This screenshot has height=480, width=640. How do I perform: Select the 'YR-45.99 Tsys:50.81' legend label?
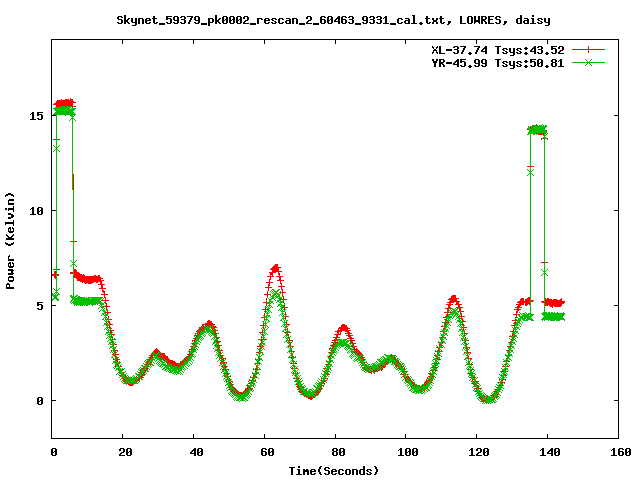[498, 63]
